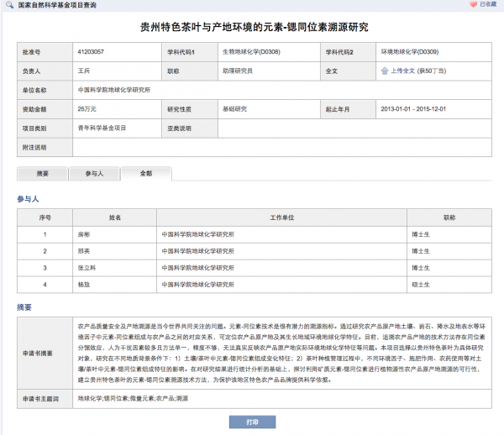Image resolution: width=504 pixels, height=435 pixels.
Task: Click participant name 邢英
Action: (x=84, y=251)
